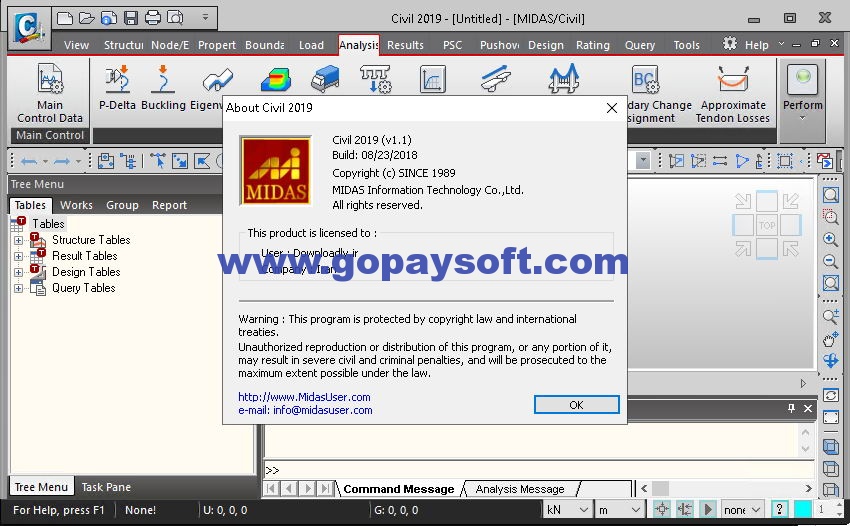850x526 pixels.
Task: Click the suspension bridge analysis icon
Action: pos(564,79)
